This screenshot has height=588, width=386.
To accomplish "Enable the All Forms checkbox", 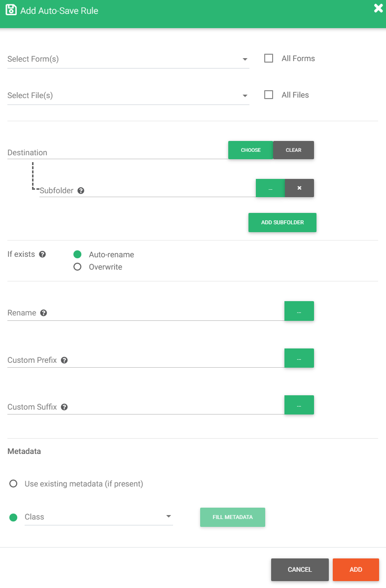I will (x=268, y=58).
